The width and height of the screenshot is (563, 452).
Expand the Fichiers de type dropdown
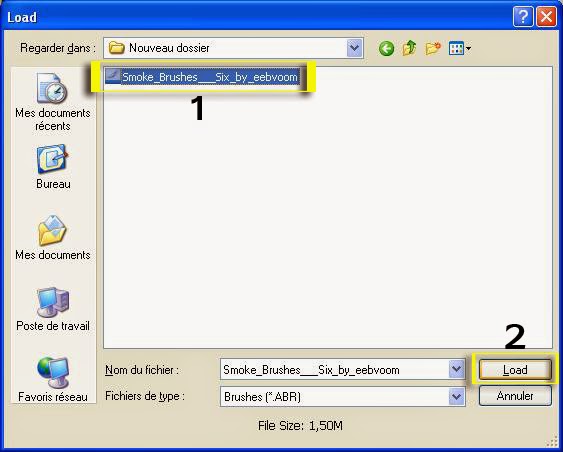tap(456, 396)
